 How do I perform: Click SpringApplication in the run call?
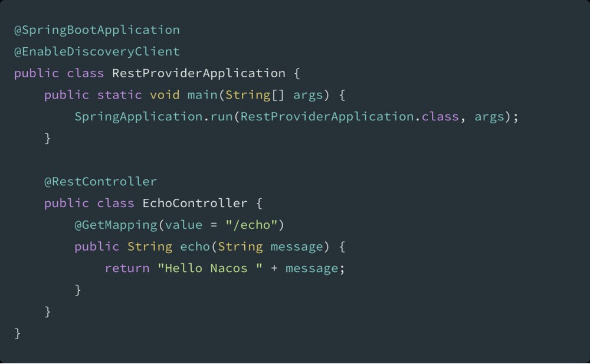tap(138, 116)
